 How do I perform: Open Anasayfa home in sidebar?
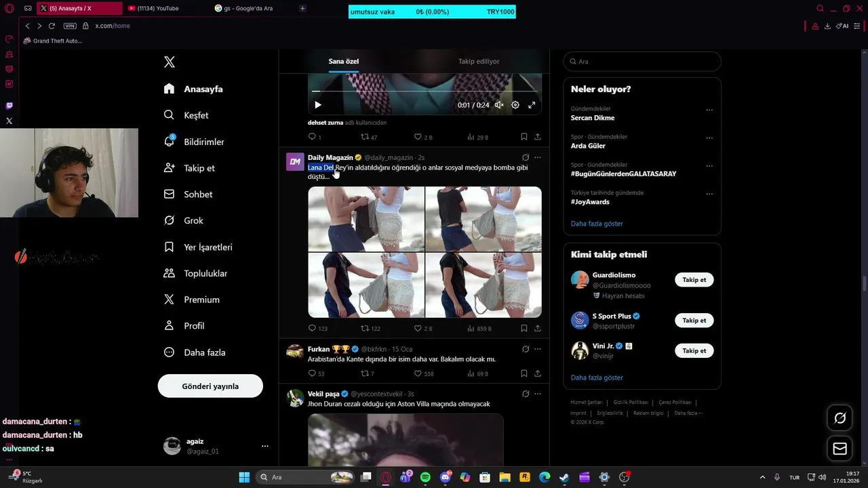click(193, 89)
